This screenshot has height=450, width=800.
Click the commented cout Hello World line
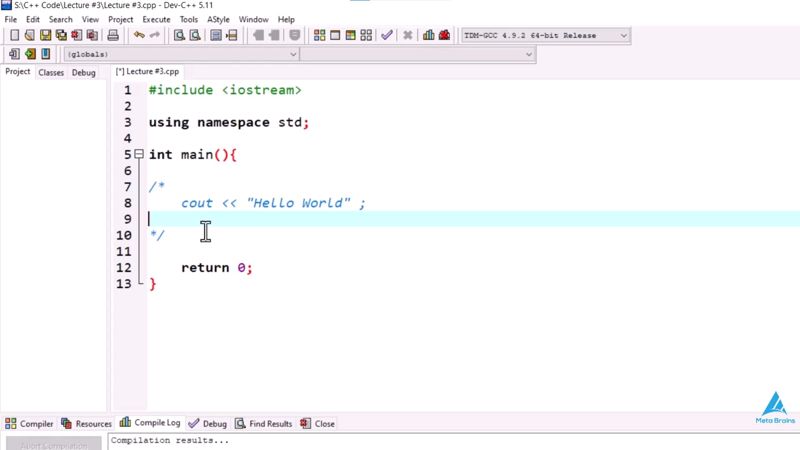(x=273, y=203)
